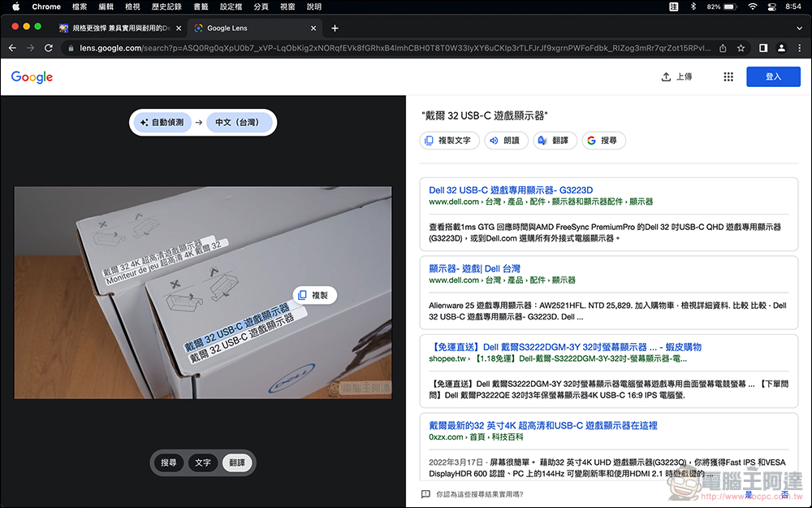Click the address bar URL
The image size is (812, 508).
395,48
